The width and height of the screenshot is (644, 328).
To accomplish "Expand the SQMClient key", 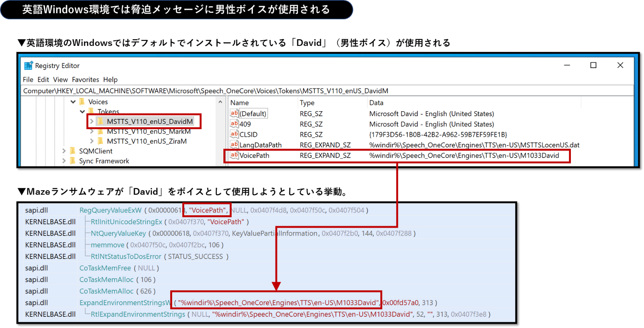I will pyautogui.click(x=64, y=151).
